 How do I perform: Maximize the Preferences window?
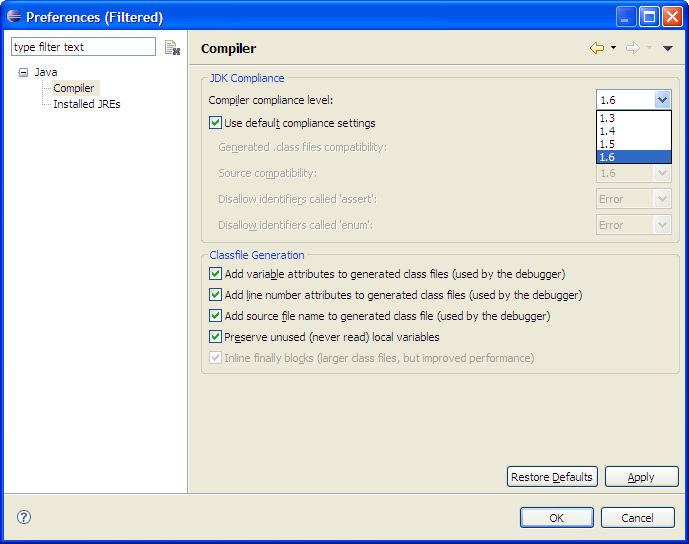(x=649, y=17)
